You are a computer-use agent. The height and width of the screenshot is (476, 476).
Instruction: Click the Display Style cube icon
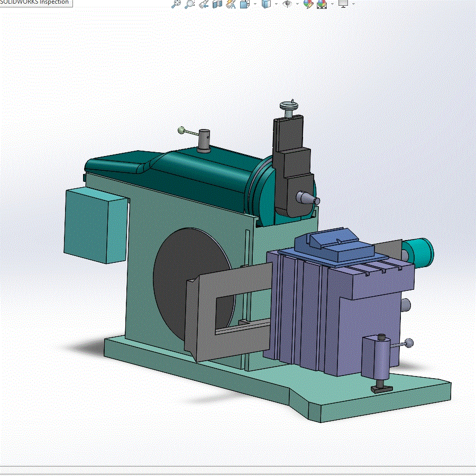[x=266, y=4]
